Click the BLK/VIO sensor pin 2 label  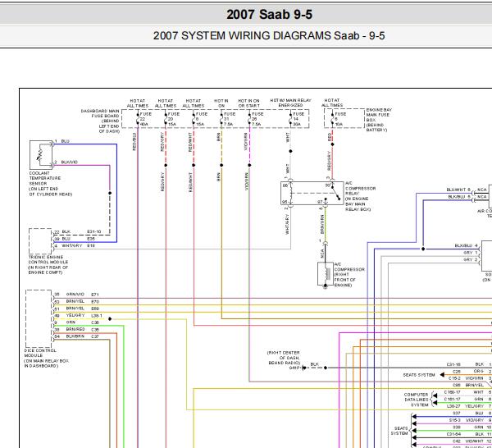[69, 162]
